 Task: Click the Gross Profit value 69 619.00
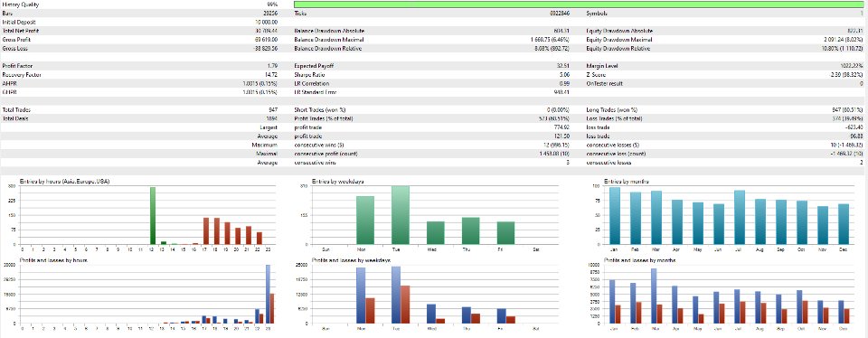[x=266, y=40]
